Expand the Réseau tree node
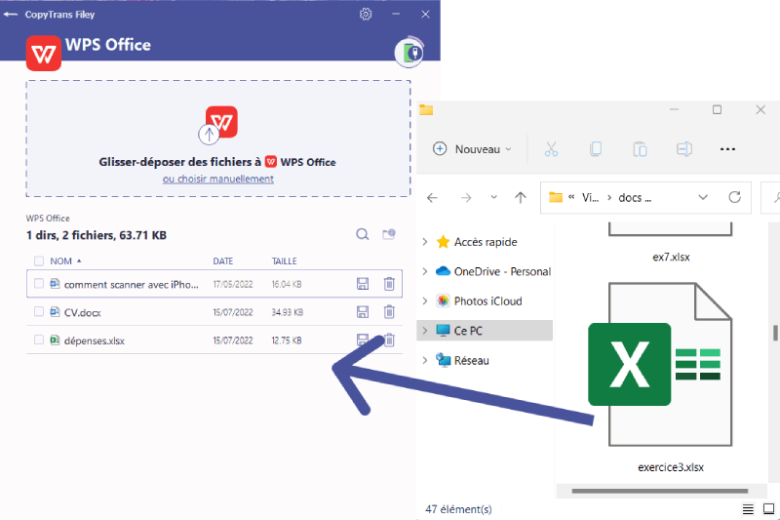780x520 pixels. [425, 360]
